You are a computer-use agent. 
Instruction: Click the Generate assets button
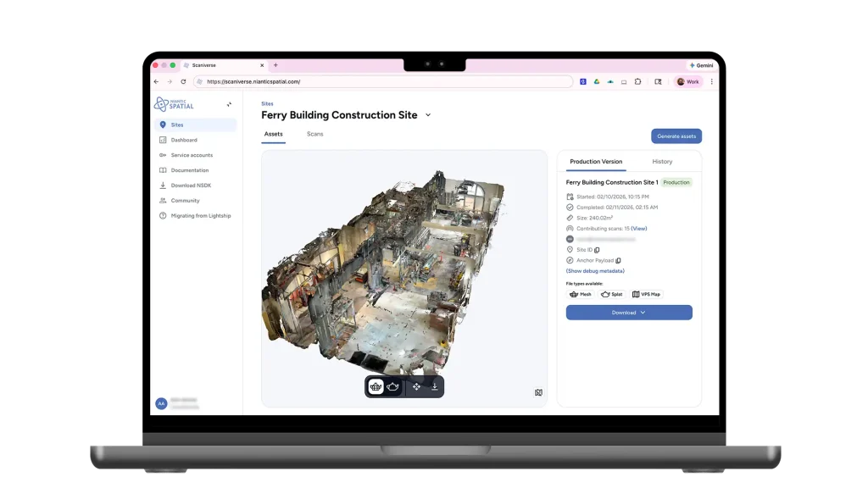click(676, 136)
